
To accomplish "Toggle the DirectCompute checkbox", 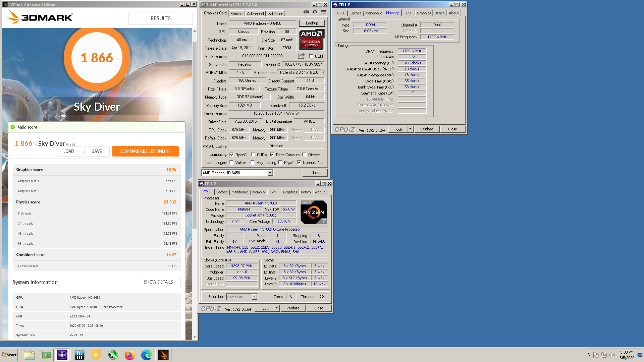I will pos(272,155).
